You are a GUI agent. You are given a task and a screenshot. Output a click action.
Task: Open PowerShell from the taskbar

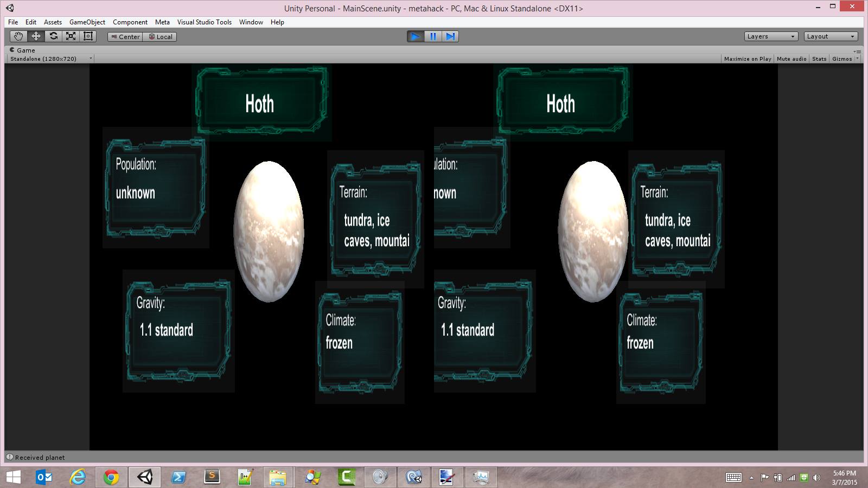point(178,477)
